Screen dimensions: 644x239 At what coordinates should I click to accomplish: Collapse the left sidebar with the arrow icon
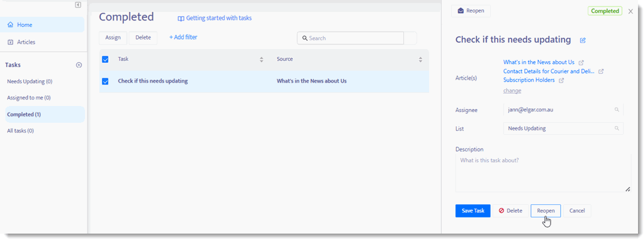click(78, 5)
